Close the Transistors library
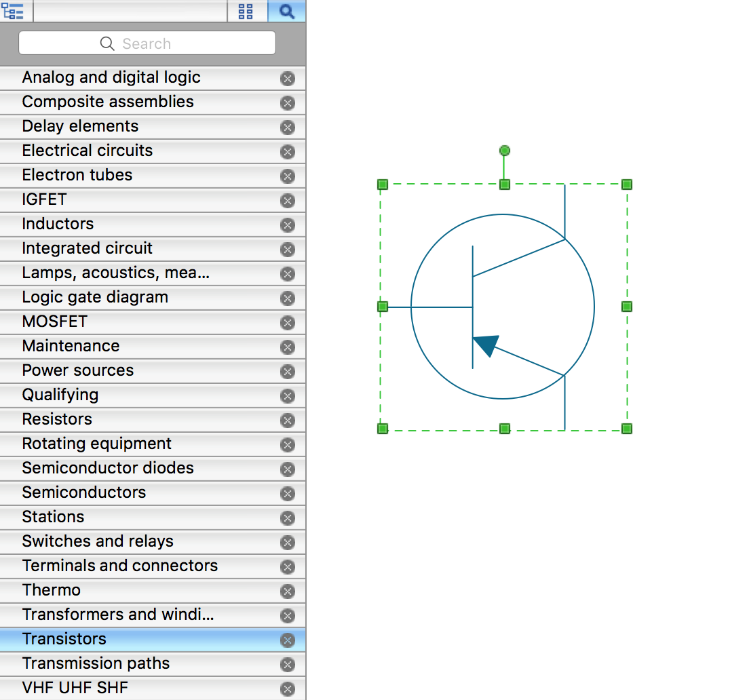 [x=288, y=640]
